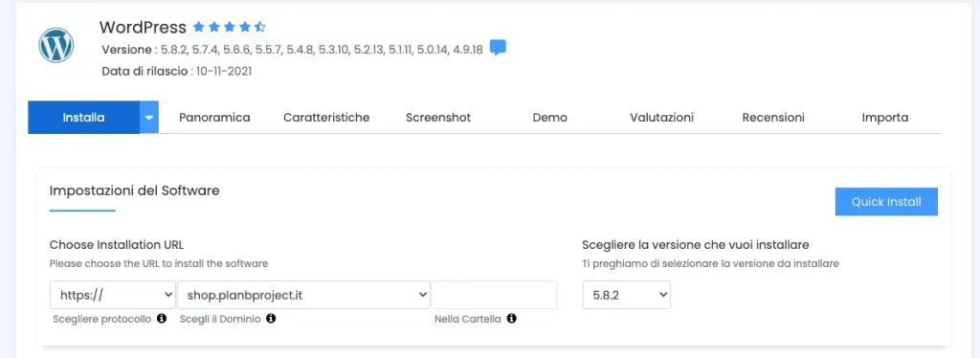980x358 pixels.
Task: Click the Impostazioni del Software heading
Action: coord(134,190)
